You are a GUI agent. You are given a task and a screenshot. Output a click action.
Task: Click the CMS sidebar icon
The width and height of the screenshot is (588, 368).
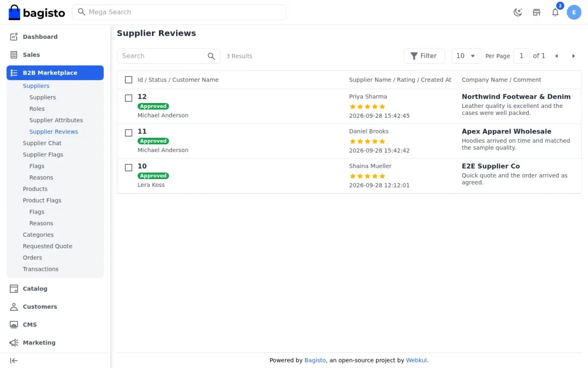pyautogui.click(x=14, y=325)
